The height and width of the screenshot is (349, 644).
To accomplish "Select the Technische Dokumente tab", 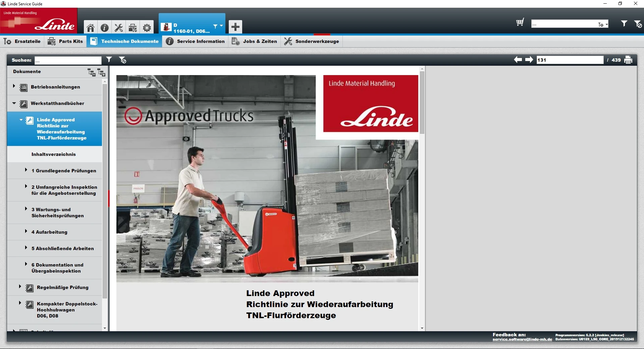I will coord(124,41).
